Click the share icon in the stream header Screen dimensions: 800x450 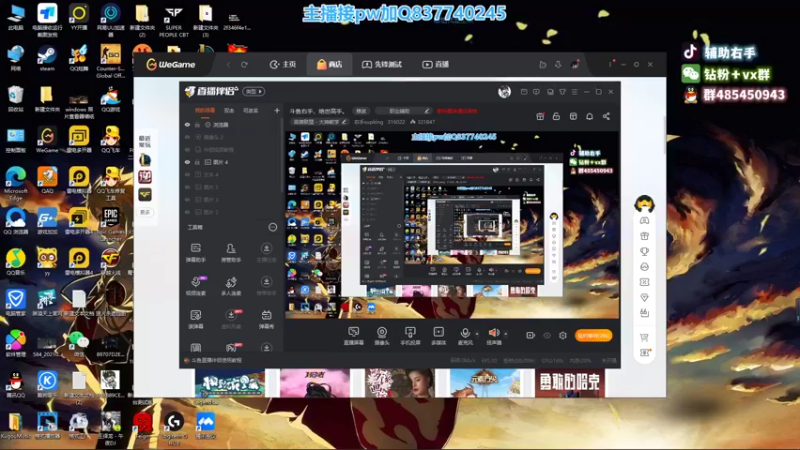(x=606, y=116)
